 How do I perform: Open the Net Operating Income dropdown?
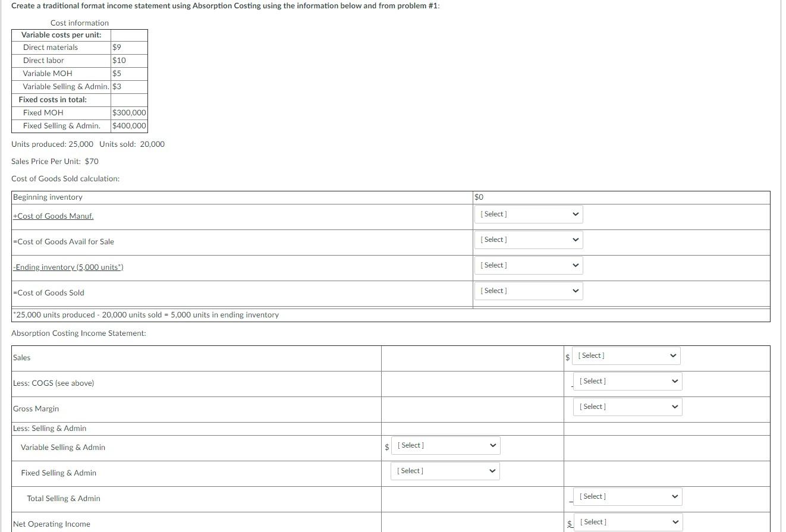tap(627, 521)
